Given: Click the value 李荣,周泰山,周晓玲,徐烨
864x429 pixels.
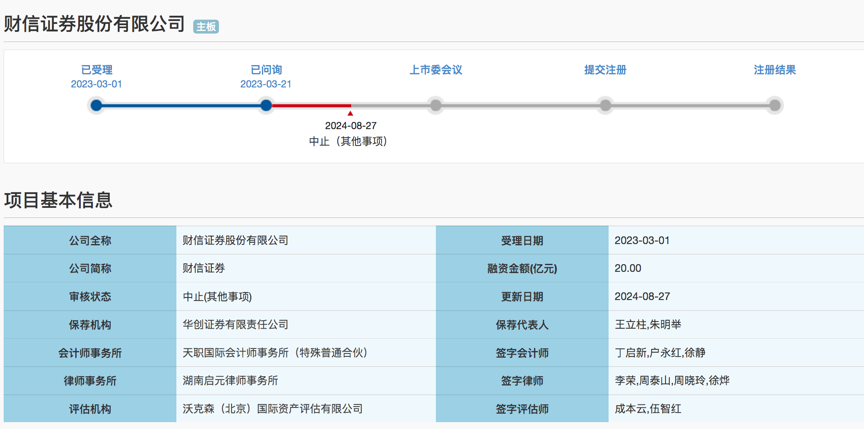Looking at the screenshot, I should coord(672,381).
